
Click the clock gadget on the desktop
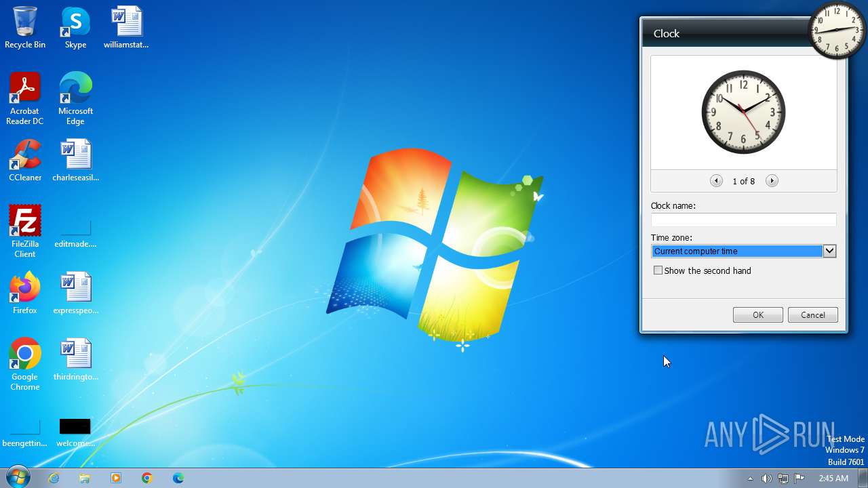tap(837, 30)
